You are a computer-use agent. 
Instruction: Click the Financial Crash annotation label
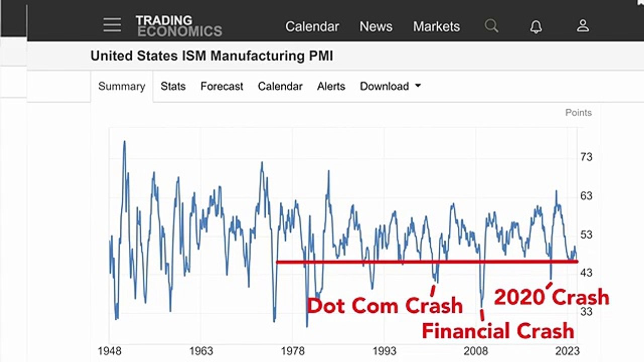click(498, 331)
